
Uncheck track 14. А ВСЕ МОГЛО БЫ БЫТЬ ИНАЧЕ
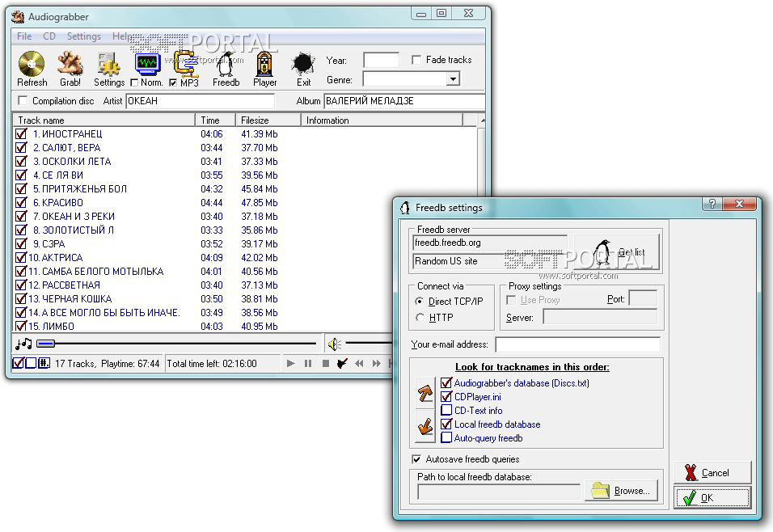click(21, 312)
